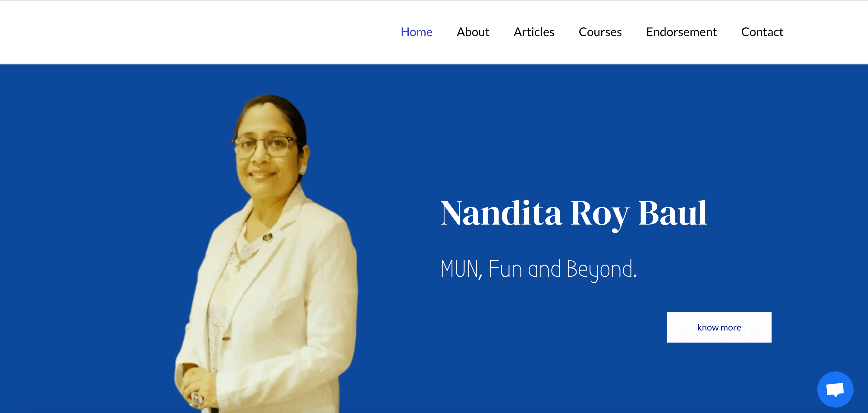Click the word Baul in the heading
This screenshot has height=413, width=868.
click(672, 213)
